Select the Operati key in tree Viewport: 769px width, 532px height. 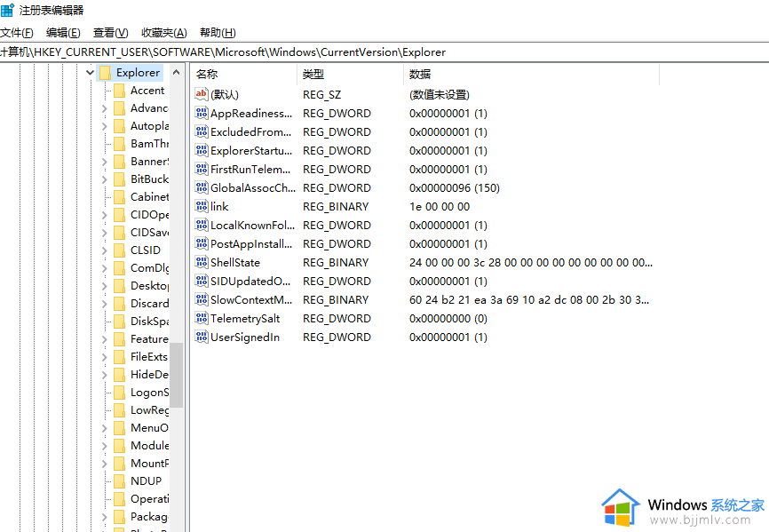pyautogui.click(x=149, y=498)
